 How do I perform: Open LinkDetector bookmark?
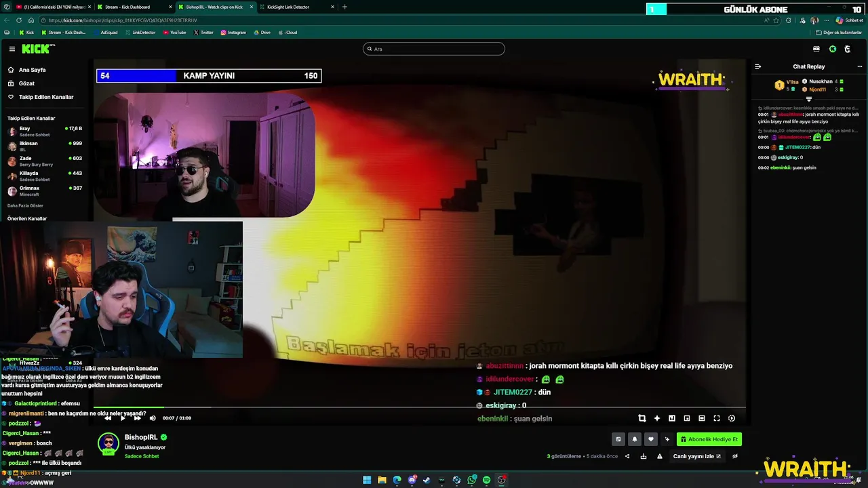140,32
